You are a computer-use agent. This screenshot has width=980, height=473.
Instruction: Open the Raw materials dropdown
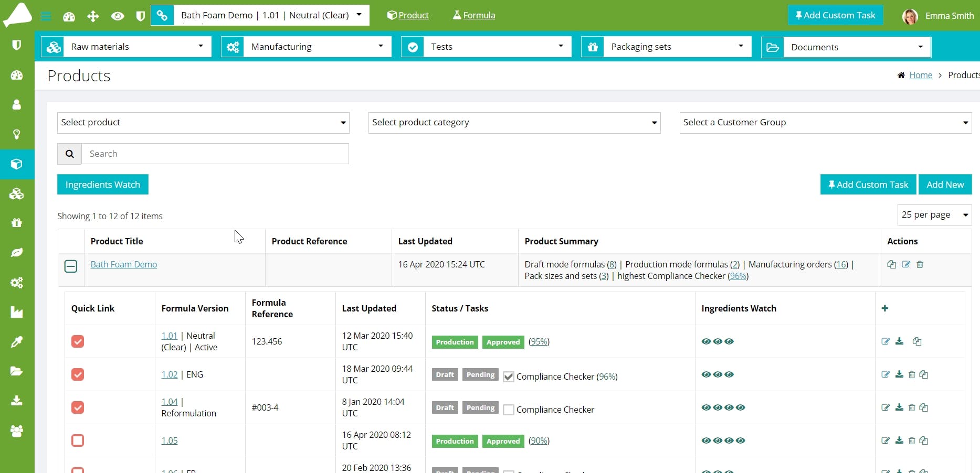click(x=126, y=47)
